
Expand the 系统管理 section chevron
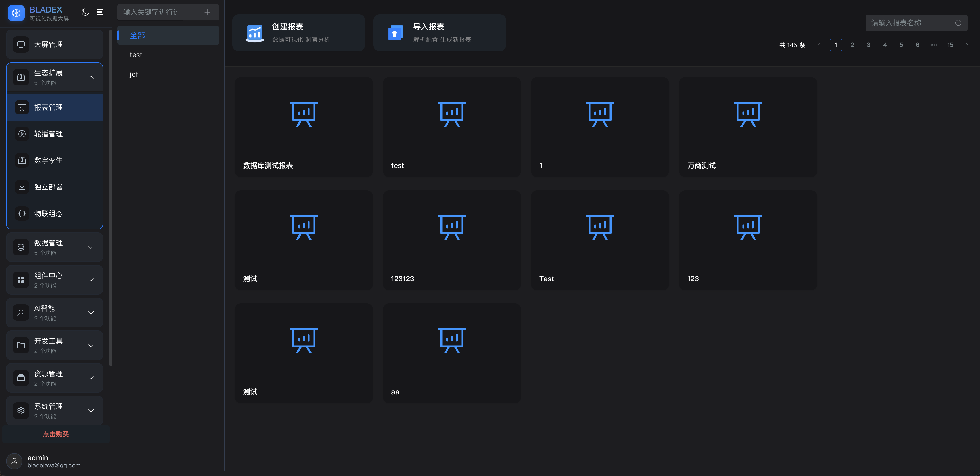click(91, 411)
